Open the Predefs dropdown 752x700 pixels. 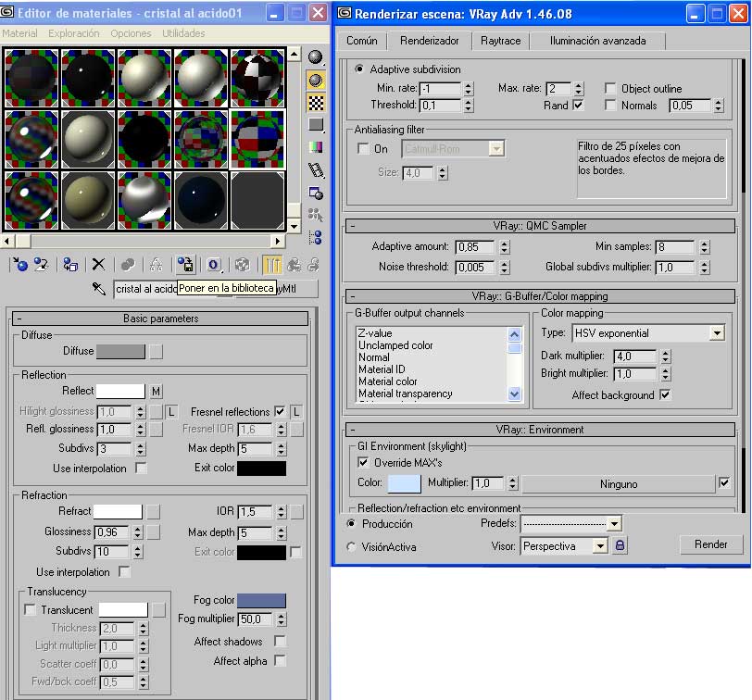pyautogui.click(x=614, y=523)
